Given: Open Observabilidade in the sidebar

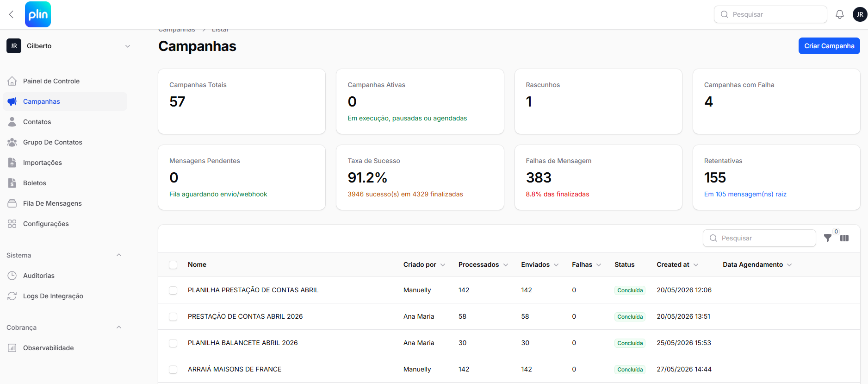Looking at the screenshot, I should 65,348.
